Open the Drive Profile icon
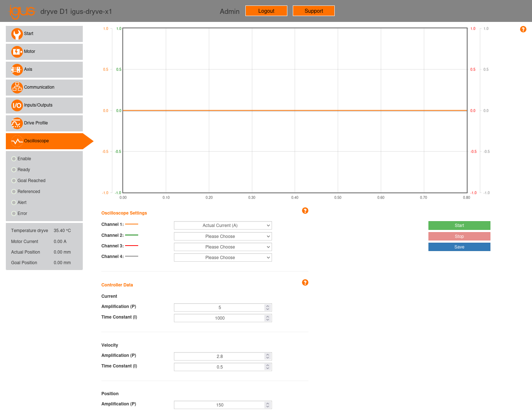Screen dimensions: 532x416 point(17,123)
